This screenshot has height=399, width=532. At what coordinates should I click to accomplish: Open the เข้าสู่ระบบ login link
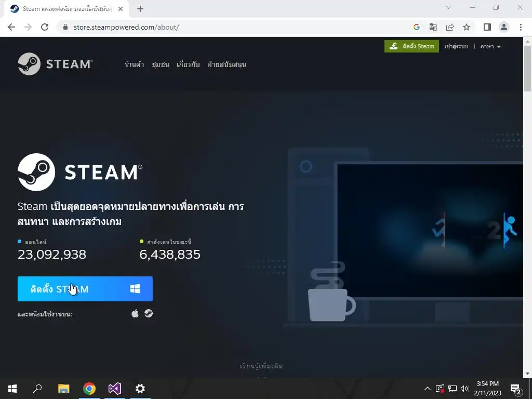456,46
